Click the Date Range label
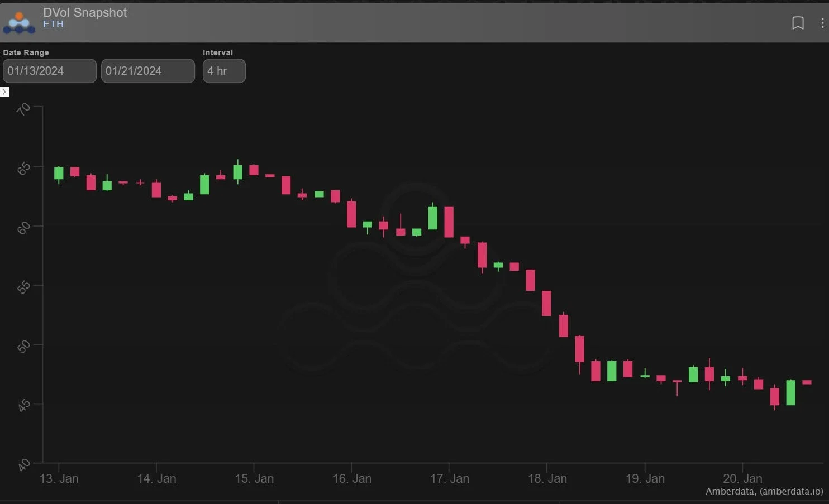Viewport: 829px width, 504px height. pyautogui.click(x=26, y=52)
